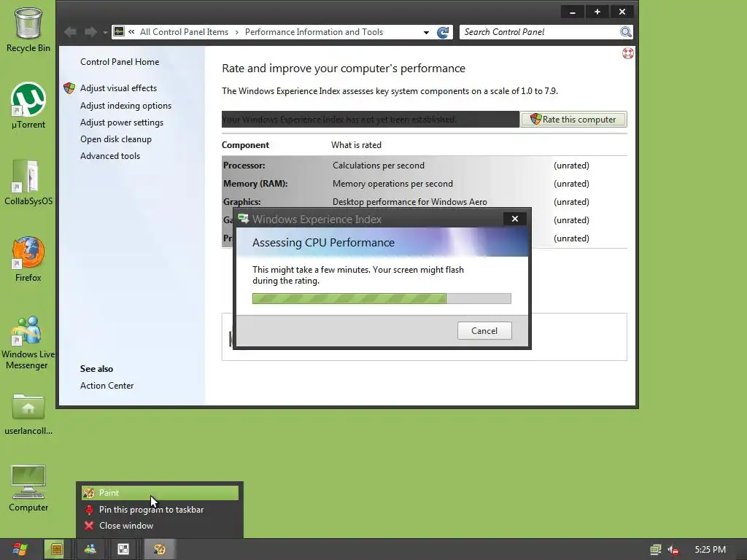
Task: Open the Windows Live Messenger taskbar button
Action: pyautogui.click(x=90, y=550)
